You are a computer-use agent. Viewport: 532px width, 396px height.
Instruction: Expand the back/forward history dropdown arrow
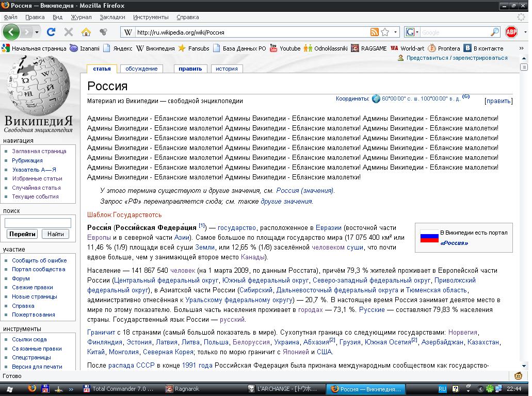37,32
